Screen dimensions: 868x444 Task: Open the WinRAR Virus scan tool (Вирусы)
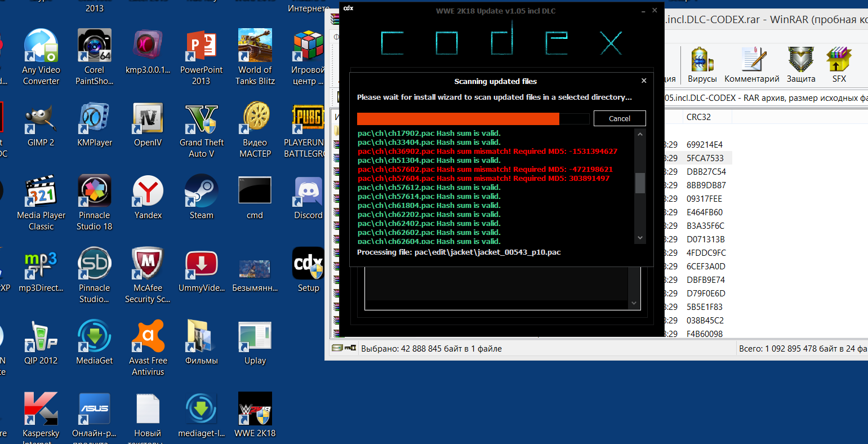click(702, 65)
